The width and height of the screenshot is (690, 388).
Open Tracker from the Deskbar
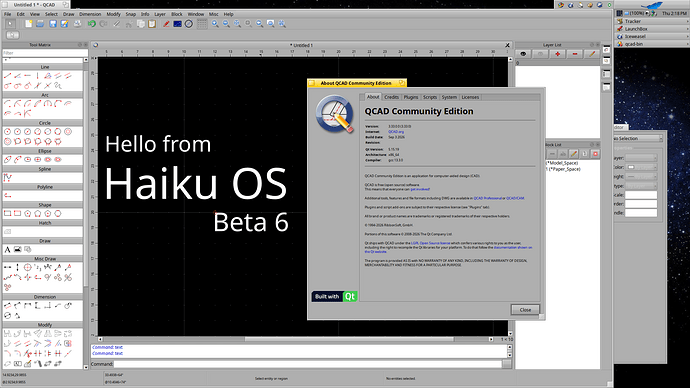[651, 21]
